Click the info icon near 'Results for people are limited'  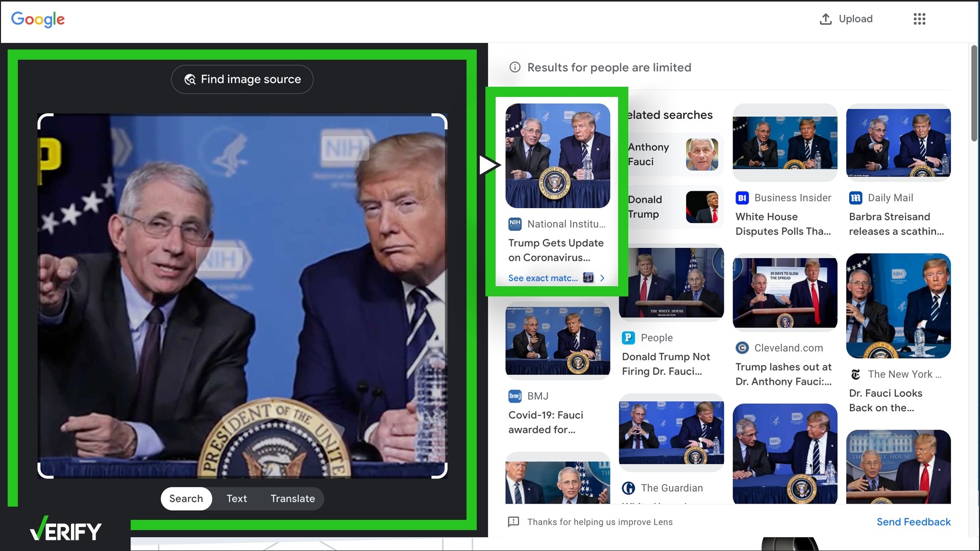click(514, 67)
